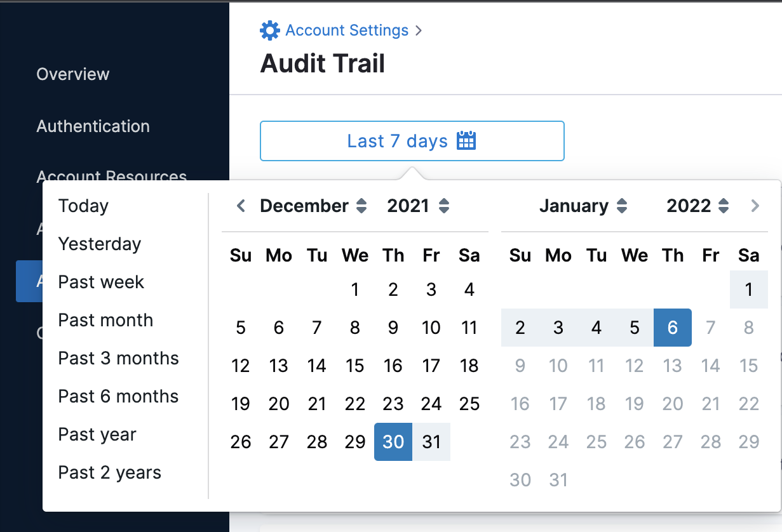Choose the Past month shortcut
The image size is (782, 532).
click(x=105, y=320)
